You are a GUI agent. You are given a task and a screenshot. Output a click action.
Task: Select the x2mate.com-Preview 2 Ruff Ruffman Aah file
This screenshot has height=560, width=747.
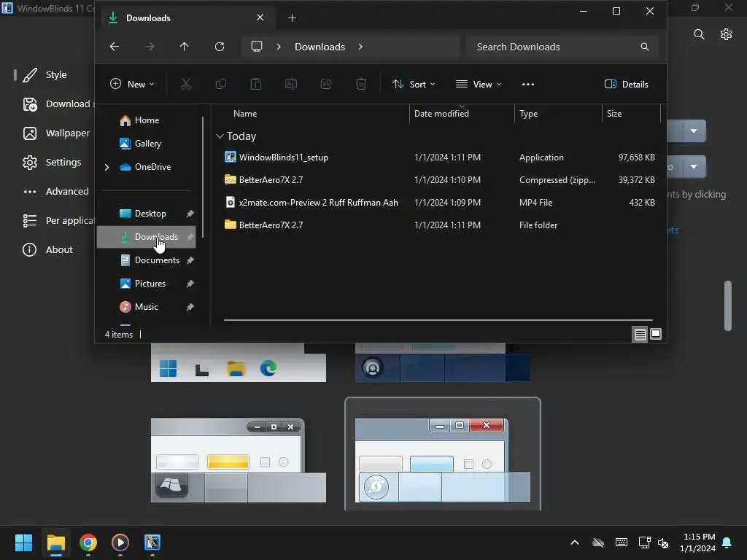(x=440, y=203)
